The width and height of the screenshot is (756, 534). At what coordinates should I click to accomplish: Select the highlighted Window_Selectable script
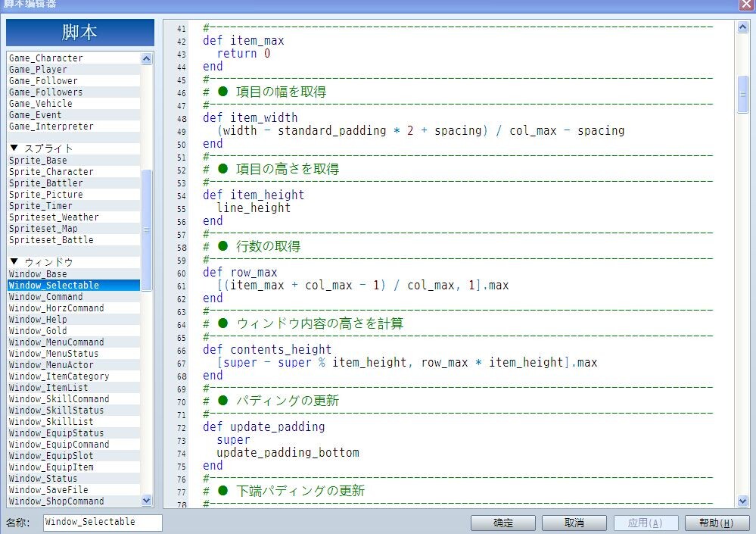[x=74, y=285]
